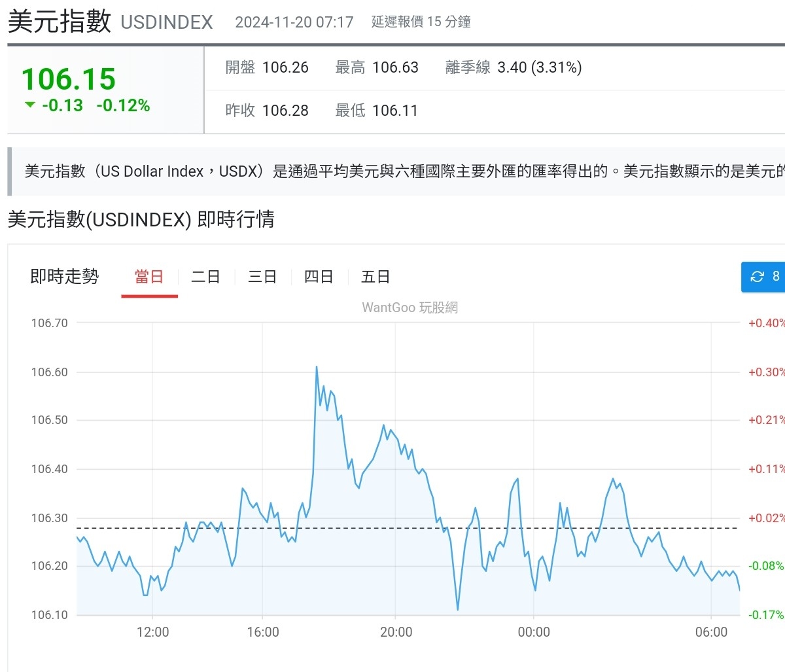Click the 延遲報價 15 分鐘 notice
Image resolution: width=785 pixels, height=672 pixels.
(x=421, y=22)
